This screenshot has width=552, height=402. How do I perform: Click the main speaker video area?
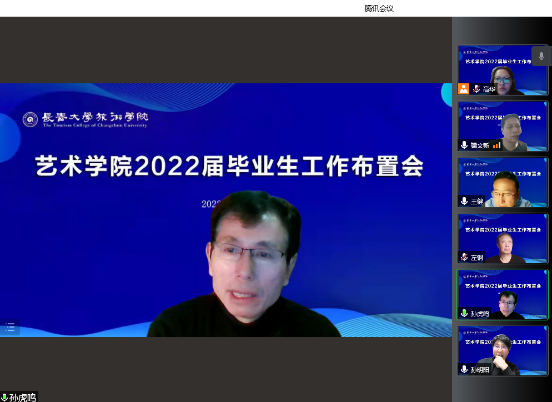tap(226, 210)
